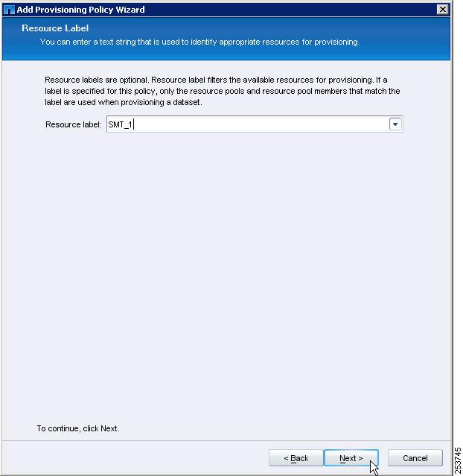Image resolution: width=463 pixels, height=476 pixels.
Task: Cancel the provisioning policy wizard
Action: (x=415, y=458)
